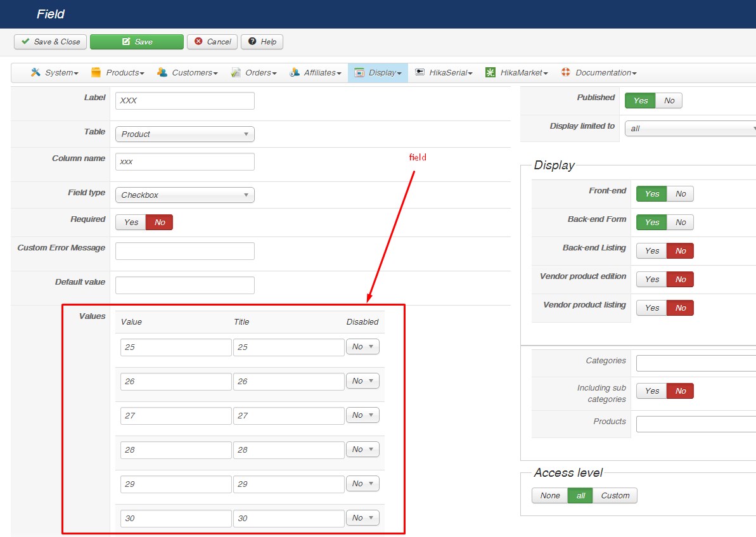Open the Display menu

[378, 72]
